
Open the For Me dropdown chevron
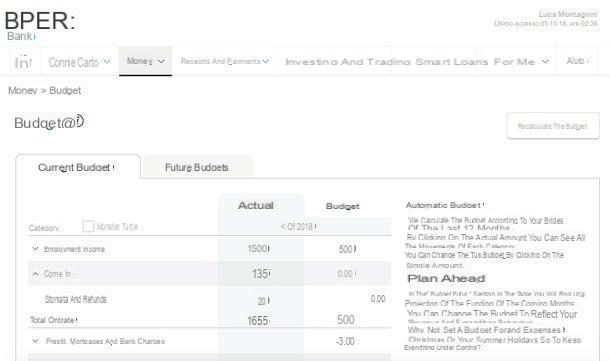point(545,61)
